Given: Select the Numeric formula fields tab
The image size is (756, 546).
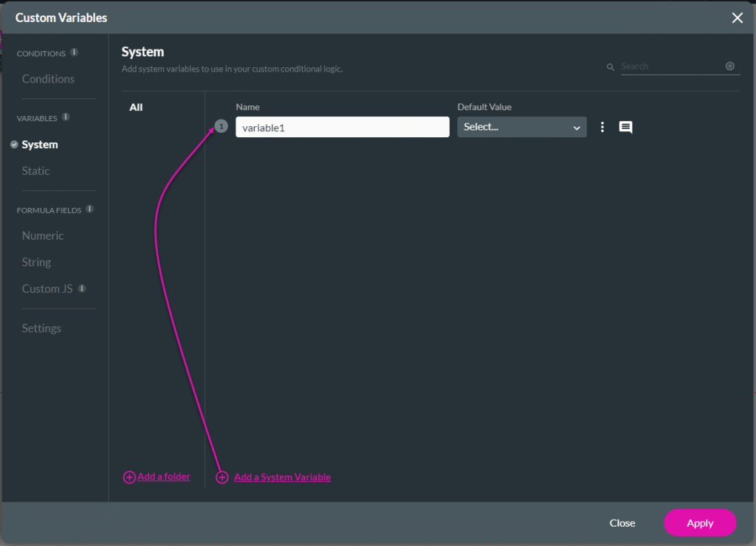Looking at the screenshot, I should click(x=42, y=235).
